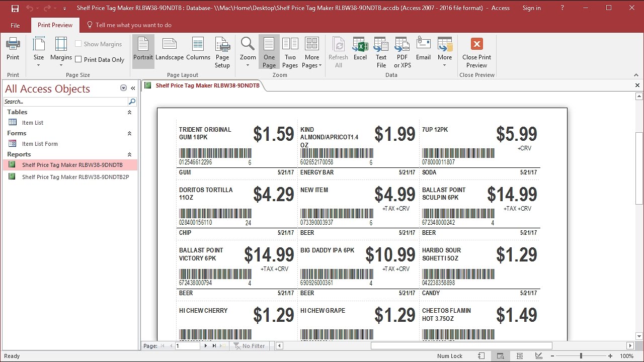Collapse the Reports group
Viewport: 644px width, 362px height.
pos(129,154)
